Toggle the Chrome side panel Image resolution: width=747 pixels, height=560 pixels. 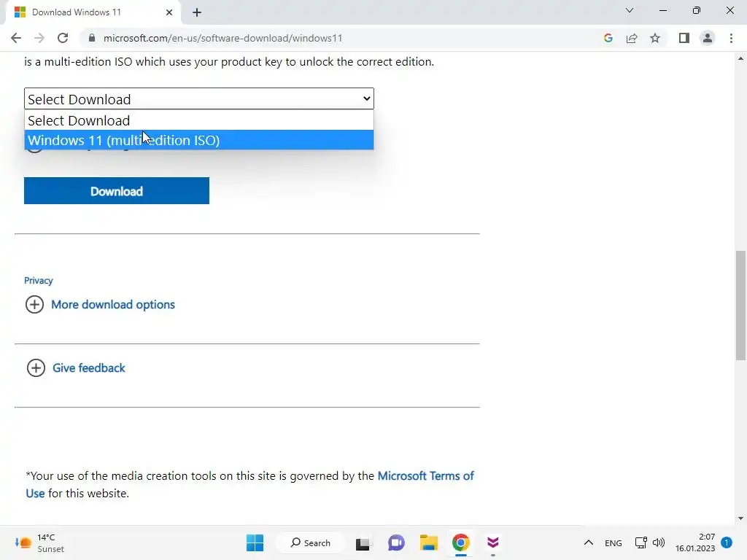point(684,38)
